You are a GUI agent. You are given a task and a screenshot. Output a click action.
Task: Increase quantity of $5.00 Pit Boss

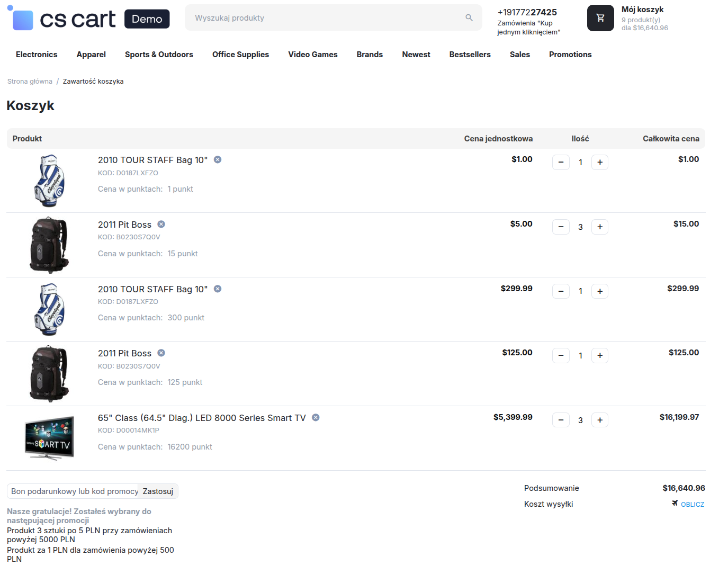(600, 227)
